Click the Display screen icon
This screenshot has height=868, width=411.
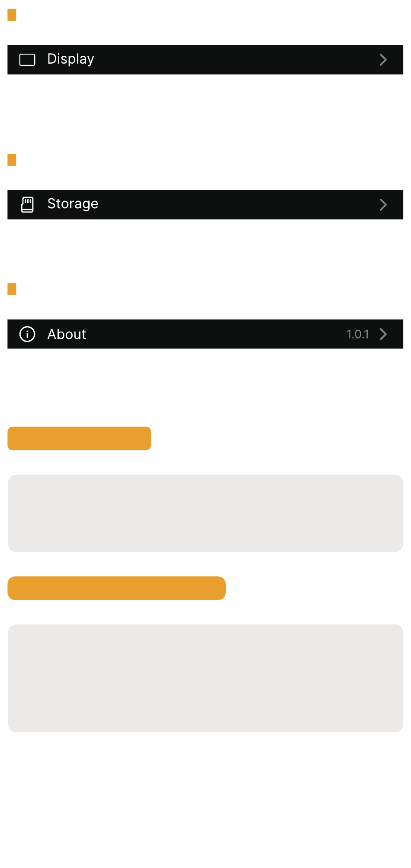tap(27, 60)
